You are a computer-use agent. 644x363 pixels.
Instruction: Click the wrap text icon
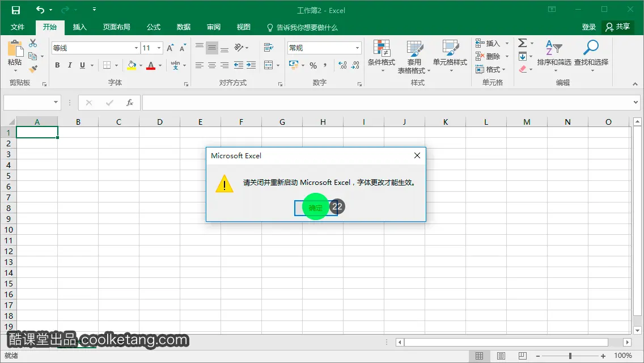click(x=269, y=48)
